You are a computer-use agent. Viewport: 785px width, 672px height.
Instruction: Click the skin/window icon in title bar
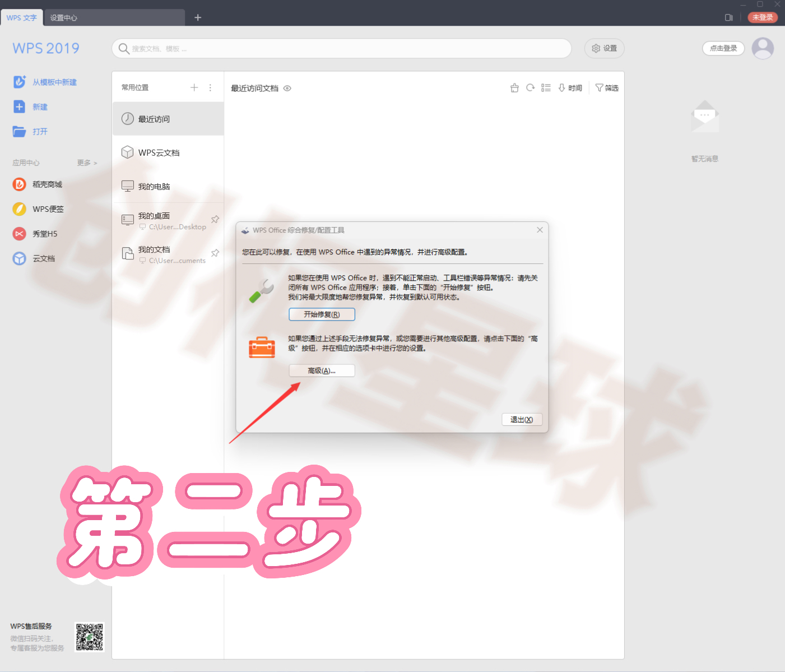tap(728, 17)
